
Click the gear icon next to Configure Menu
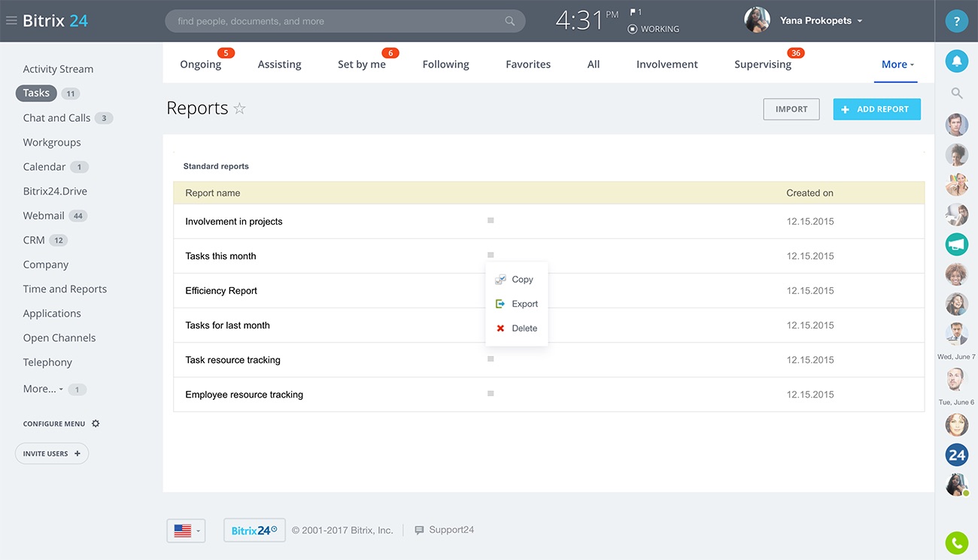tap(96, 424)
